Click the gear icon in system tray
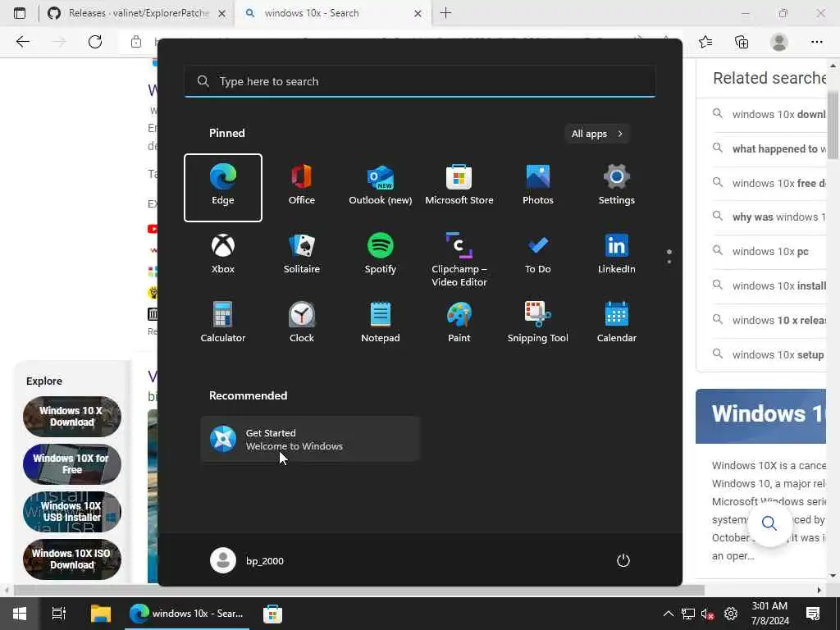 [x=731, y=614]
